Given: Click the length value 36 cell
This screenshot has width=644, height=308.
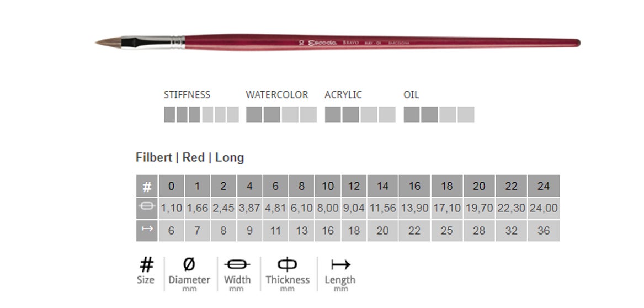Looking at the screenshot, I should (x=544, y=231).
